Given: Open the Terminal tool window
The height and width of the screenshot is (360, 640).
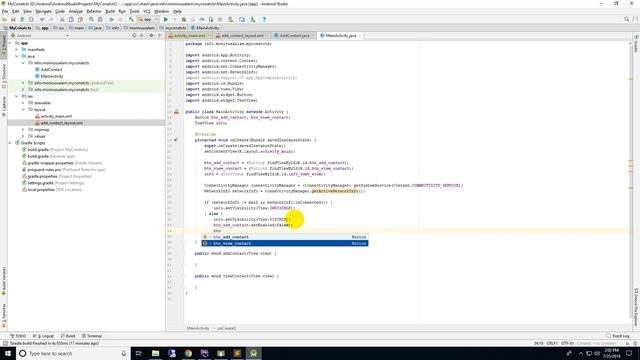Looking at the screenshot, I should click(x=92, y=336).
